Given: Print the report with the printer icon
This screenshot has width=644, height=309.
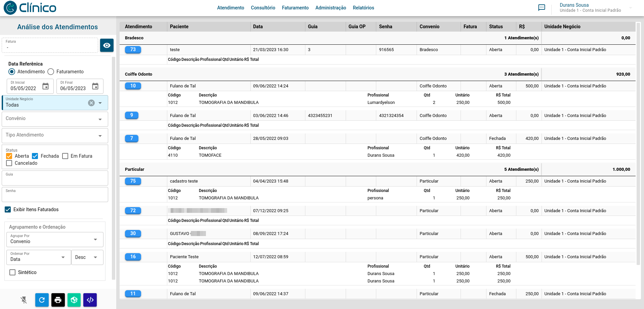Looking at the screenshot, I should [58, 300].
